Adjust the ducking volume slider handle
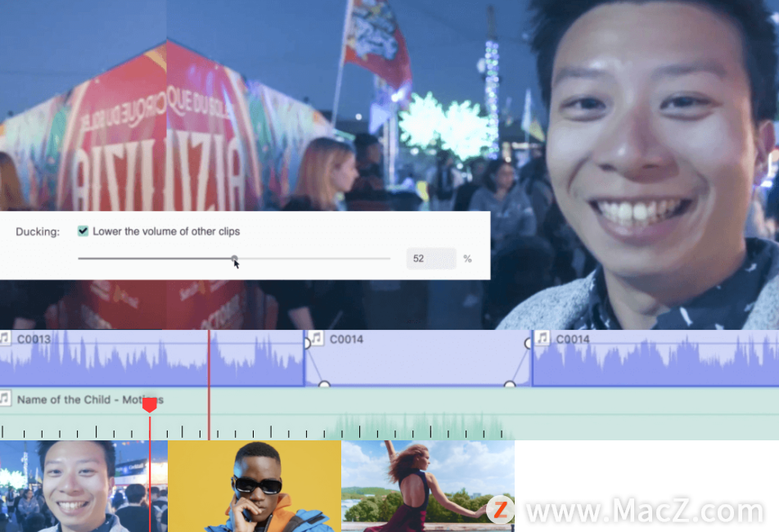The height and width of the screenshot is (532, 779). pyautogui.click(x=234, y=259)
